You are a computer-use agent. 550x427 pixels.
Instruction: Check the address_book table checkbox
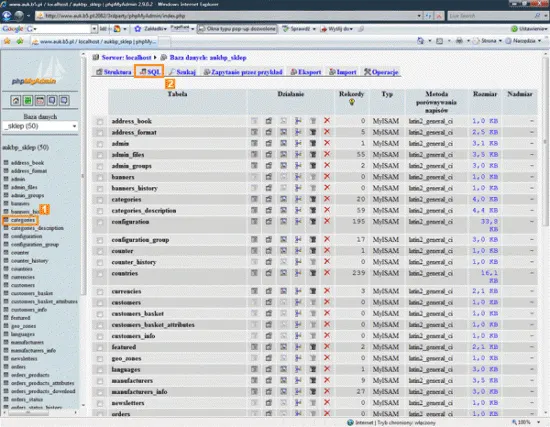tap(100, 122)
